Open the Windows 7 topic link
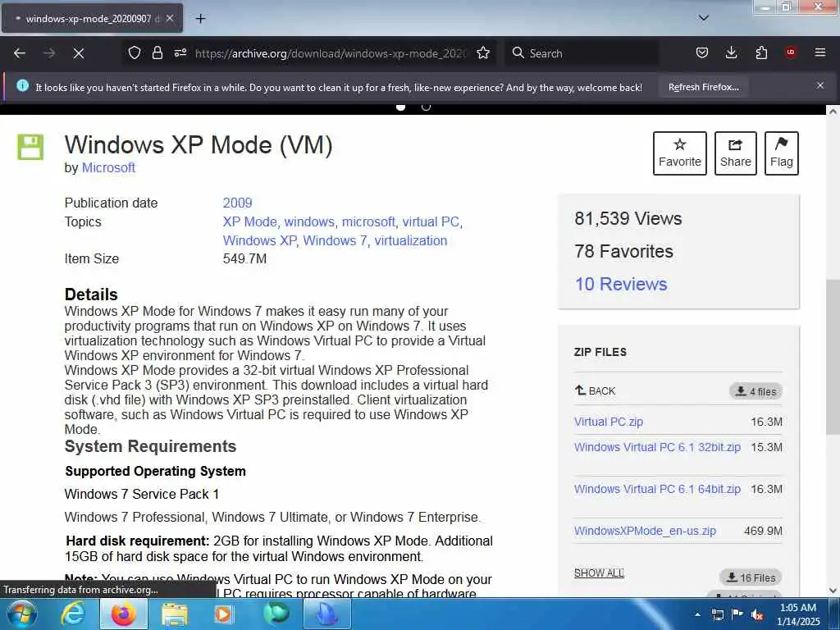Image resolution: width=840 pixels, height=630 pixels. (x=335, y=240)
